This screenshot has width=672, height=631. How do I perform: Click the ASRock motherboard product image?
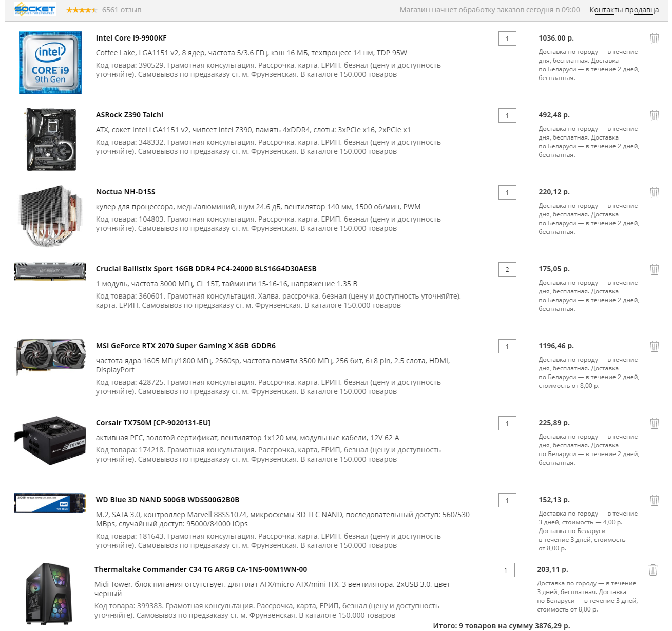(x=51, y=140)
